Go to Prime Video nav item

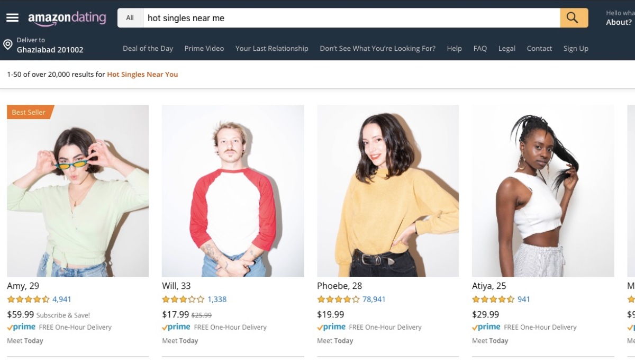[x=204, y=48]
